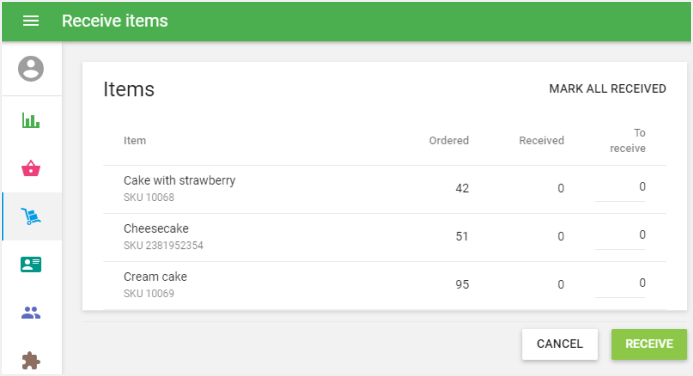The height and width of the screenshot is (376, 693).
Task: Open the teal contact card icon
Action: click(31, 264)
